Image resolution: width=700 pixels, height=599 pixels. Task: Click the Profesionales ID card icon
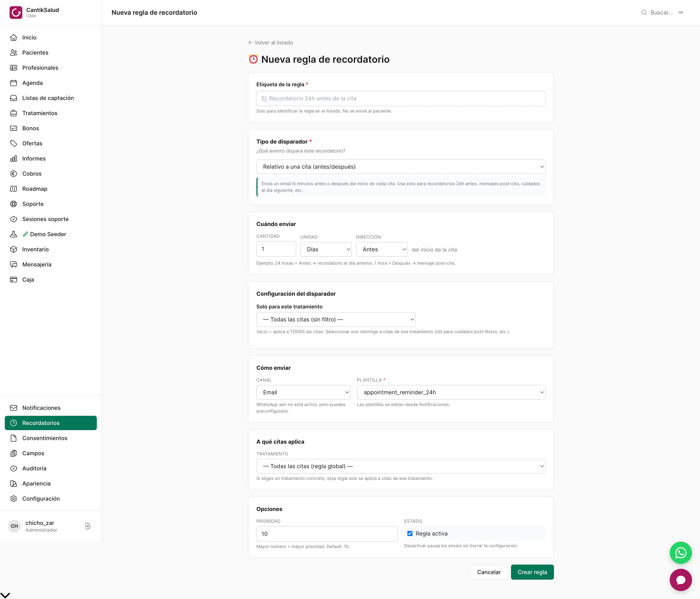click(14, 68)
